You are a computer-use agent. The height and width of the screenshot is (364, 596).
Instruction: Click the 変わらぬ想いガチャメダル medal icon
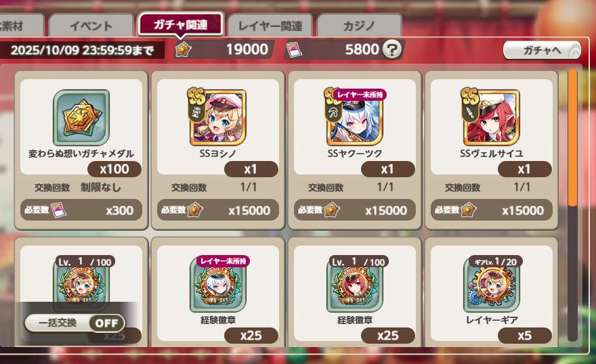click(x=81, y=118)
